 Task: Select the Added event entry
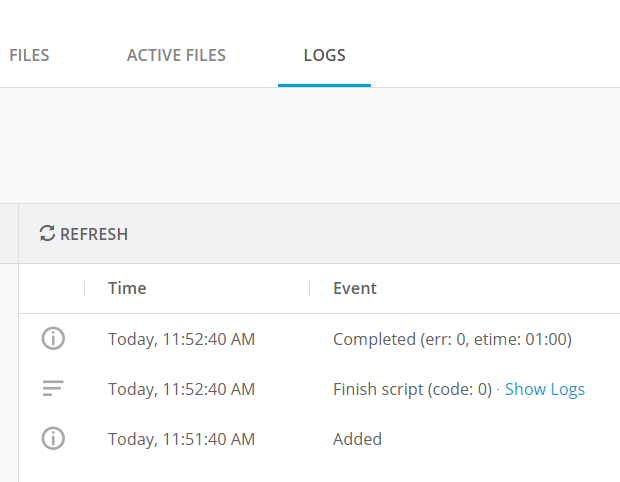click(x=357, y=438)
